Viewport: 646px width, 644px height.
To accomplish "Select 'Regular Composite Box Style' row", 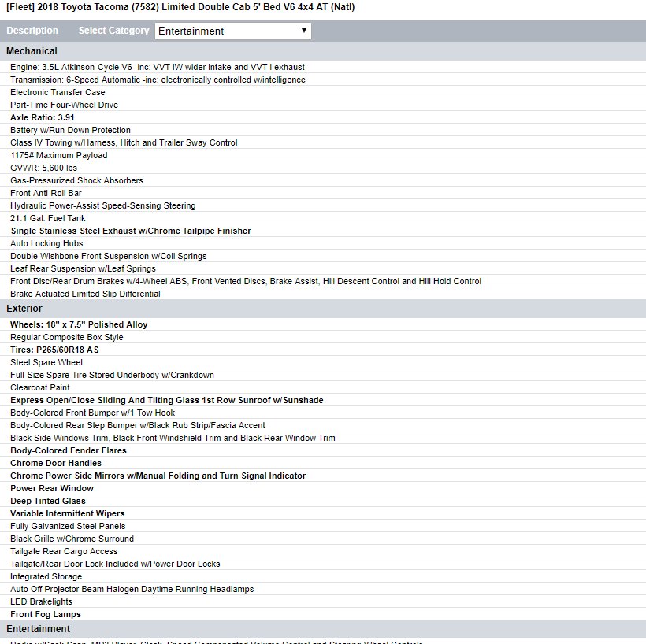I will pyautogui.click(x=323, y=337).
